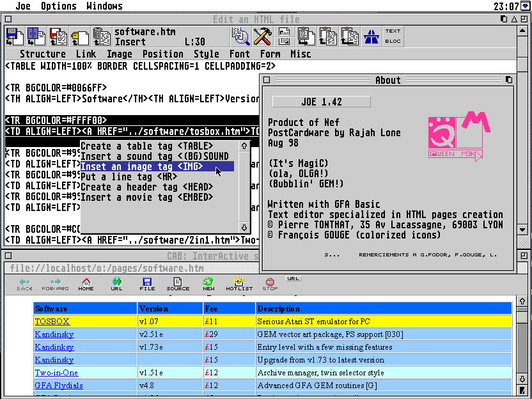
Task: Click the blue block save icon in Joe toolbar
Action: [x=36, y=36]
